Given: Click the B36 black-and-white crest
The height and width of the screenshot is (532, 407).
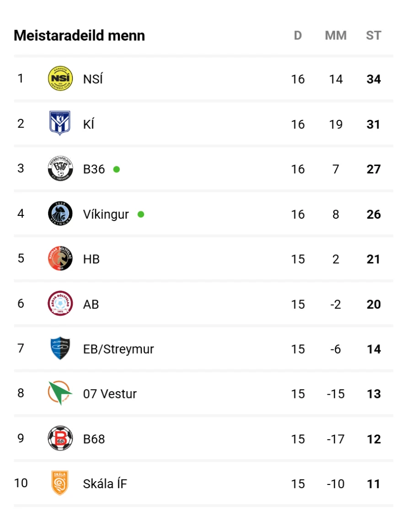Looking at the screenshot, I should tap(60, 168).
